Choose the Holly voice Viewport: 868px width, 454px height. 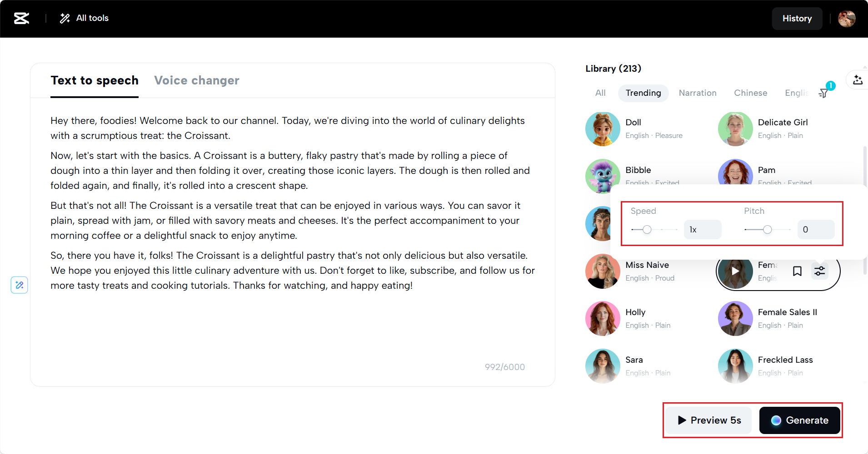[603, 319]
